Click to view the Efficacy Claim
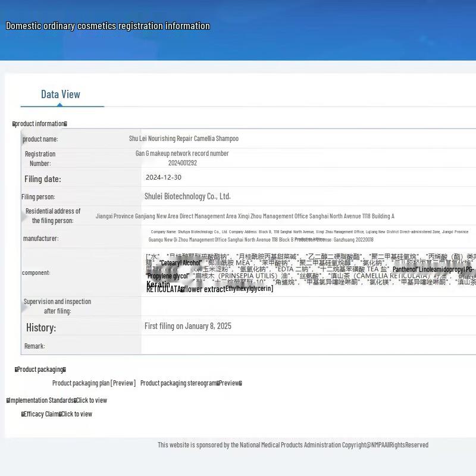 click(76, 414)
